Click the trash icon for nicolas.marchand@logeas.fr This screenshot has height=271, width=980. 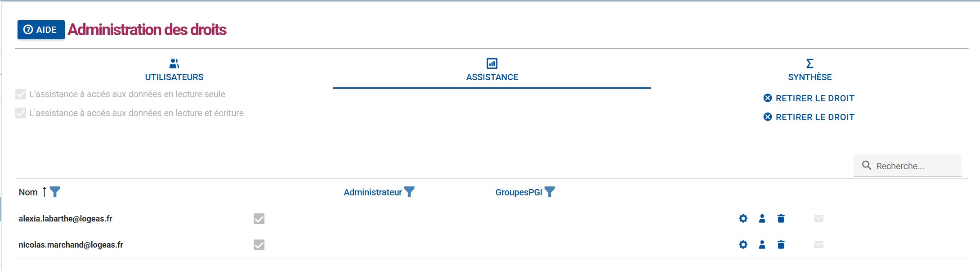click(781, 245)
